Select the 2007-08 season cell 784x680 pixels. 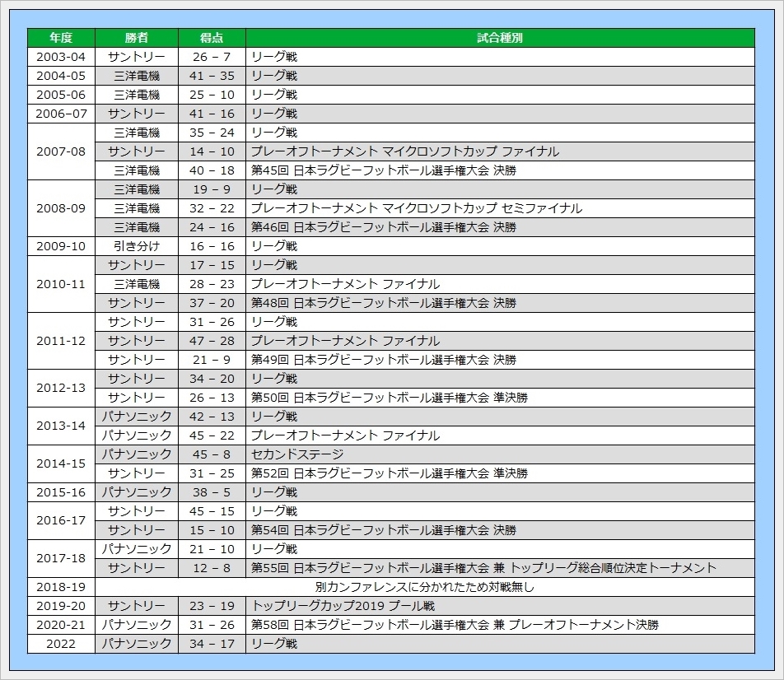(x=61, y=151)
